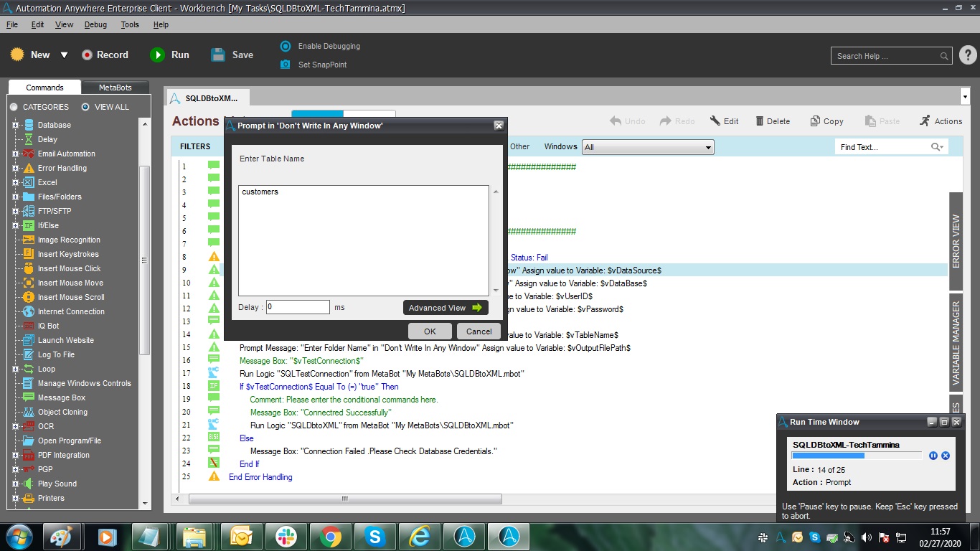
Task: Pause the bot in Run Time Window
Action: (x=933, y=456)
